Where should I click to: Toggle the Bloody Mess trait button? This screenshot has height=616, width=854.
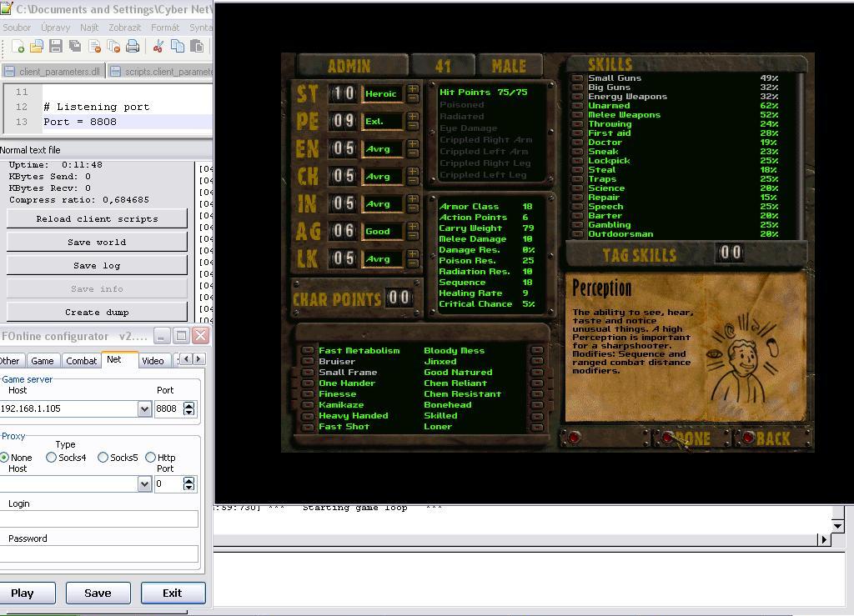537,351
